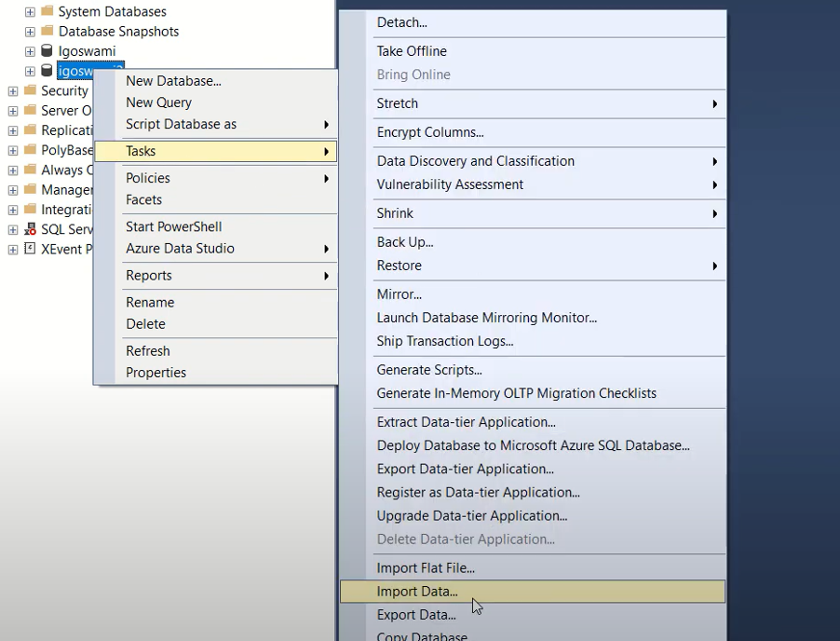Viewport: 840px width, 641px height.
Task: Click the Igoswami database cylinder icon
Action: tap(47, 51)
